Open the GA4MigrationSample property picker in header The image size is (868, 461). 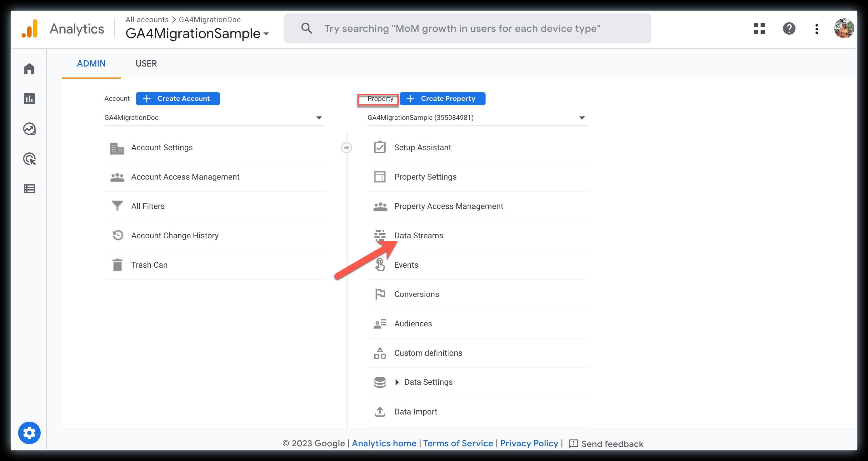[197, 33]
